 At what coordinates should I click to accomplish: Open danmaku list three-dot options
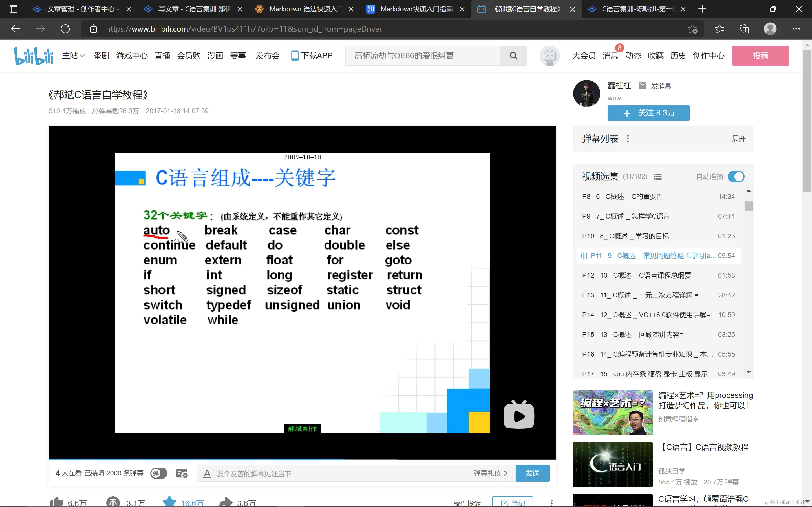pos(628,139)
